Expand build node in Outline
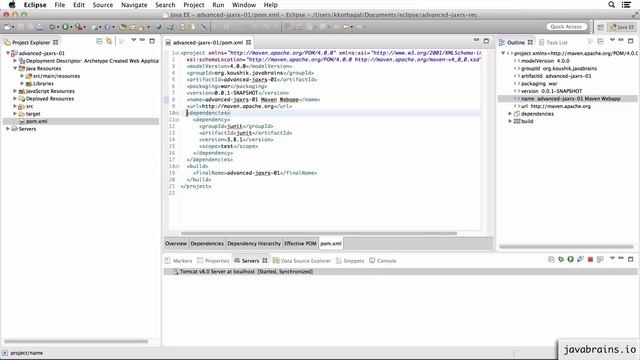Screen dimensions: 640x360 pyautogui.click(x=510, y=121)
